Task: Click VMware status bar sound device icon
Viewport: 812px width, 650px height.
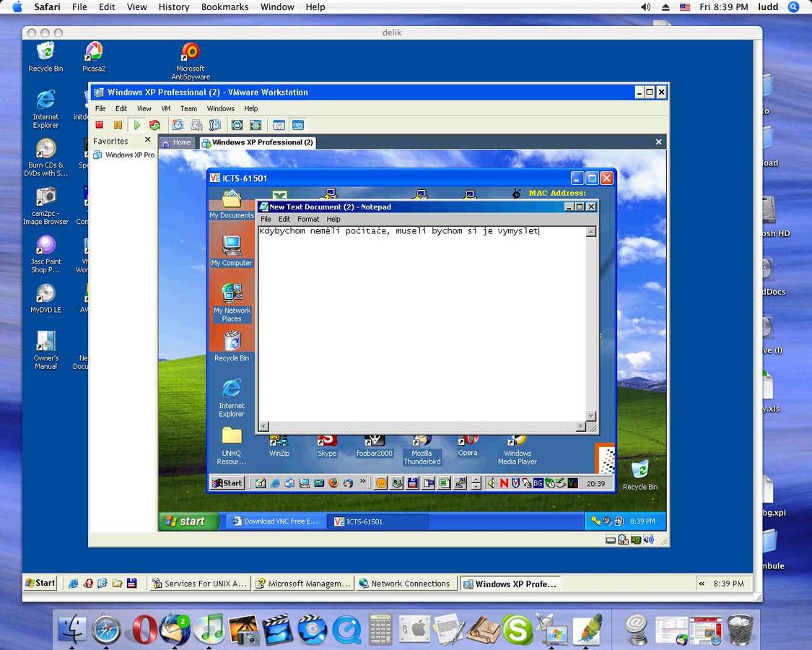Action: coord(648,539)
